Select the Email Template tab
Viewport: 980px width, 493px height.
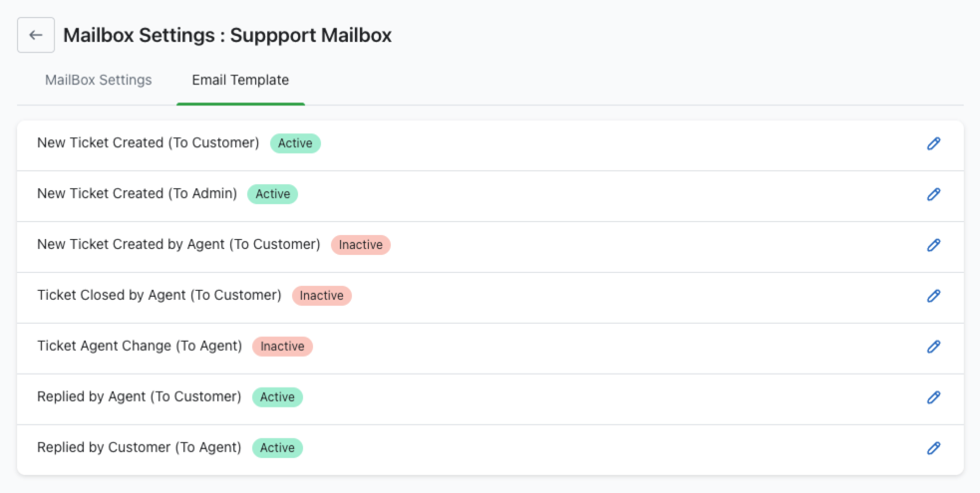click(x=240, y=80)
